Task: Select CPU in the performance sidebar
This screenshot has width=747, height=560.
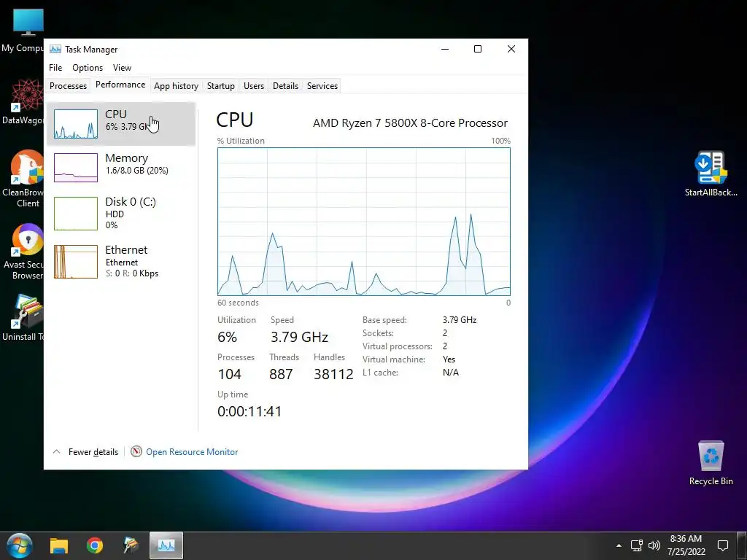Action: [121, 124]
